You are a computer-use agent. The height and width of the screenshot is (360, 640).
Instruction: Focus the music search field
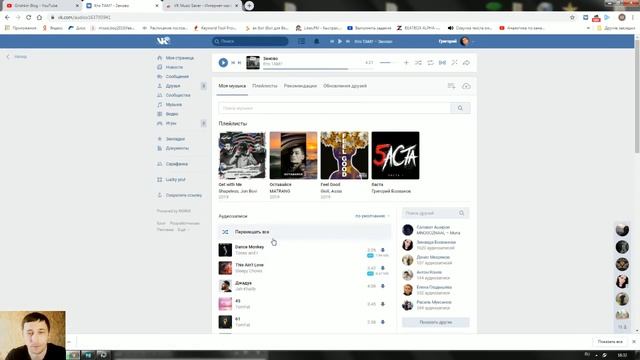[334, 108]
